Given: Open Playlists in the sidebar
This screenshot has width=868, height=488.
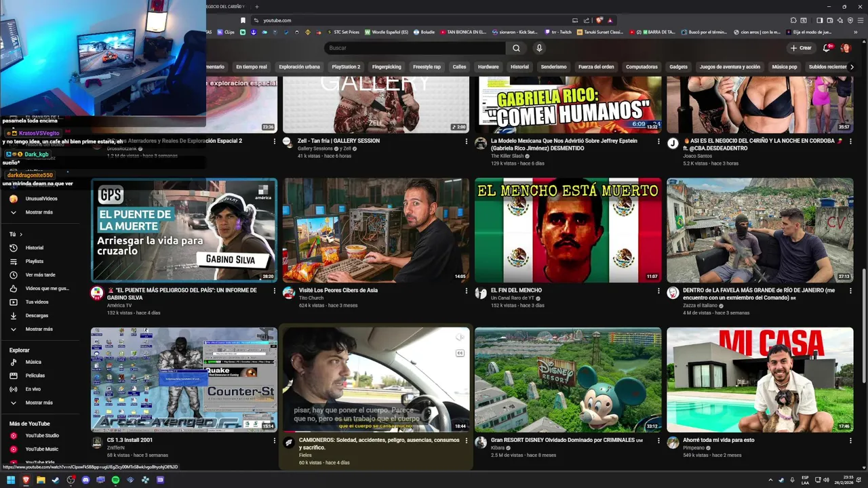Looking at the screenshot, I should 34,262.
